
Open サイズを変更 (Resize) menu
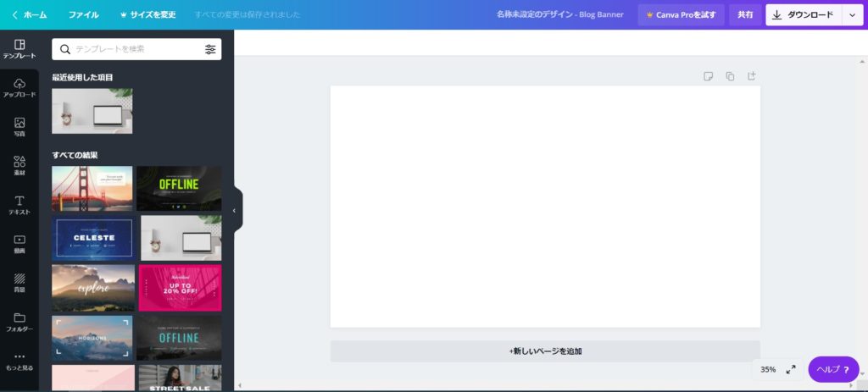point(147,15)
